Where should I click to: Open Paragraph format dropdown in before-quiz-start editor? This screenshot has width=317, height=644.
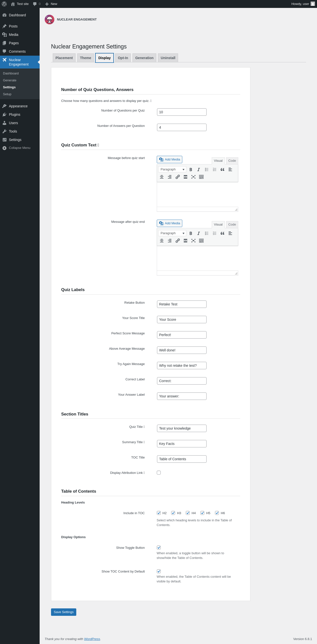(172, 169)
